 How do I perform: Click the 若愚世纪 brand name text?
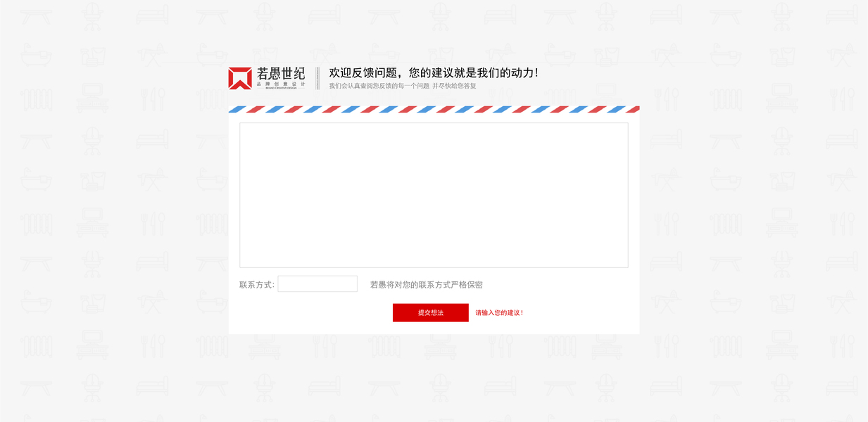281,73
